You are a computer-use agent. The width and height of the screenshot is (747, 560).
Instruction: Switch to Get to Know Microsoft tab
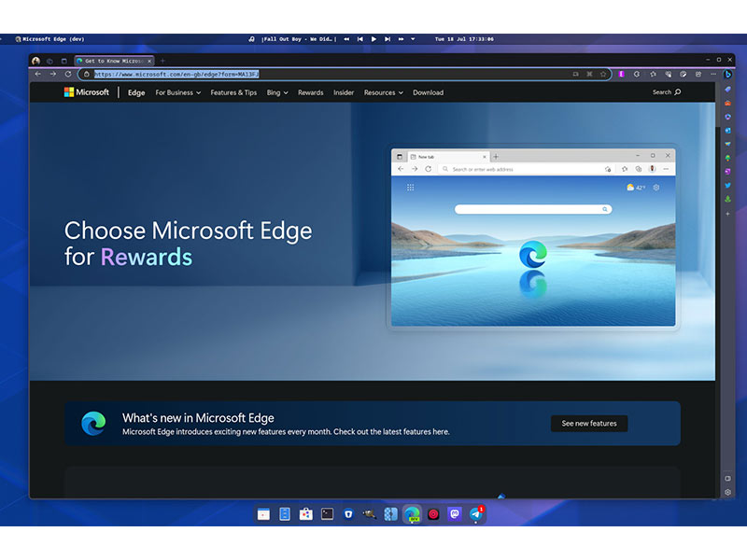(x=113, y=61)
